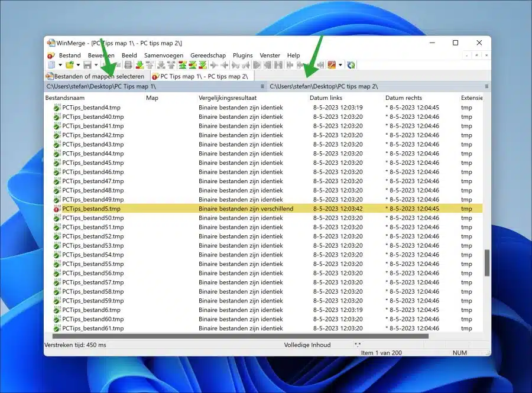Click the horizontal scrollbar at list bottom
The width and height of the screenshot is (532, 393).
click(x=240, y=336)
